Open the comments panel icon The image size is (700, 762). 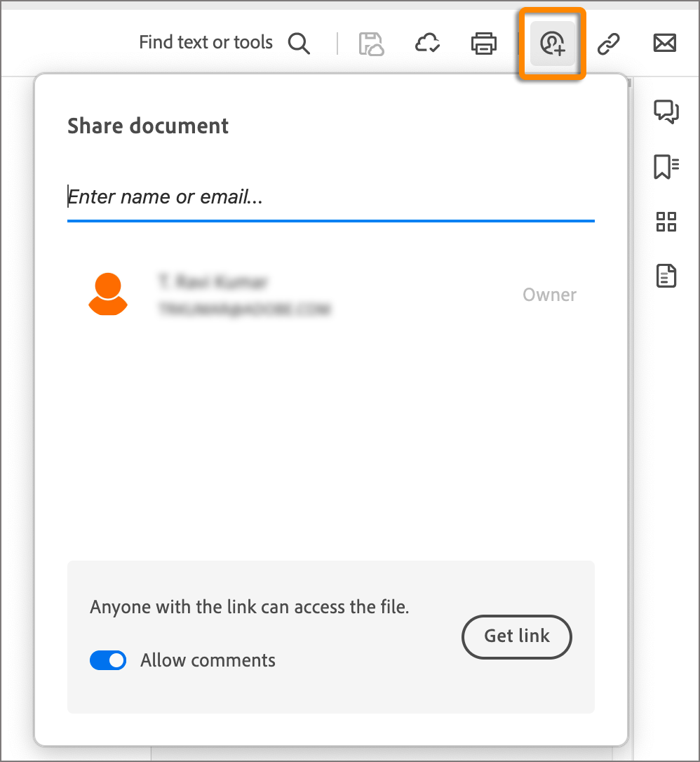click(666, 112)
